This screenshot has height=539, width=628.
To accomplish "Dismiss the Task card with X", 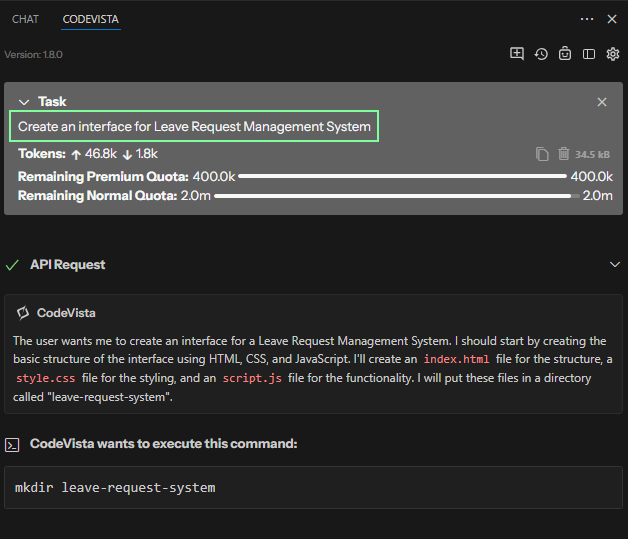I will point(602,102).
